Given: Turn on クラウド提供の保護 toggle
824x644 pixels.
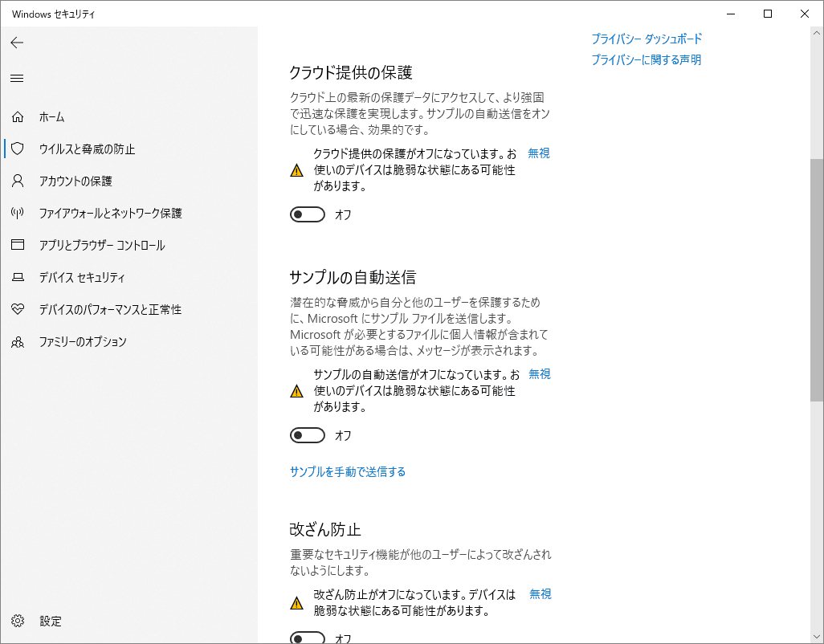Looking at the screenshot, I should [x=308, y=214].
